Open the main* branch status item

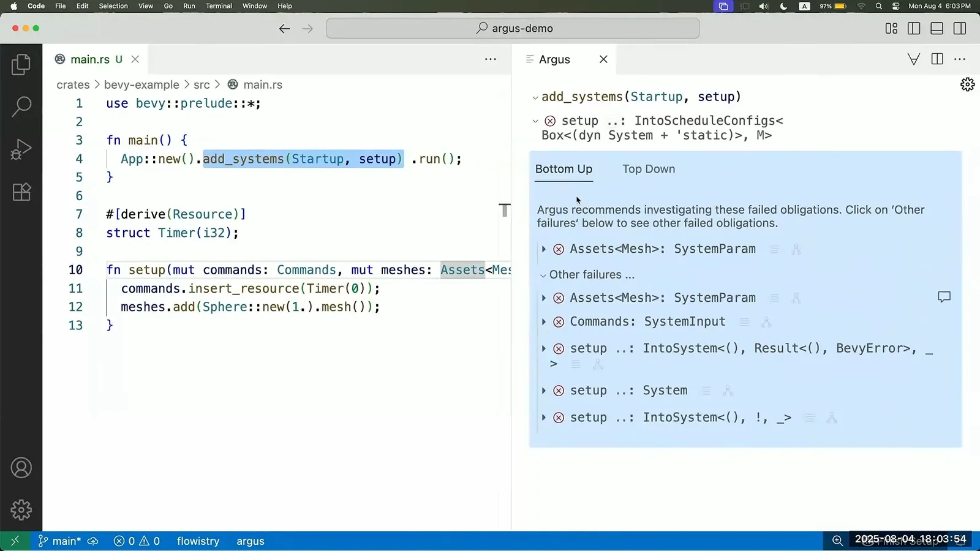[x=60, y=541]
